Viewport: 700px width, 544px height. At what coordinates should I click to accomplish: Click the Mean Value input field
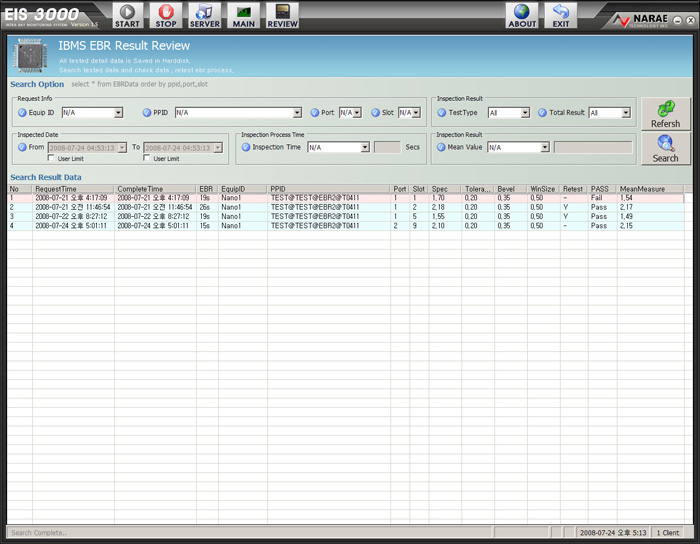(593, 147)
